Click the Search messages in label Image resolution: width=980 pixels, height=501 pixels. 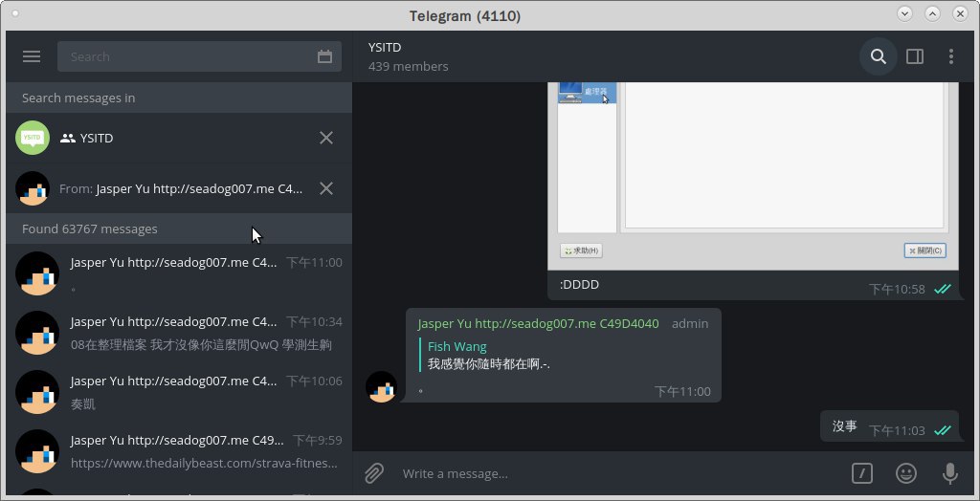[78, 98]
